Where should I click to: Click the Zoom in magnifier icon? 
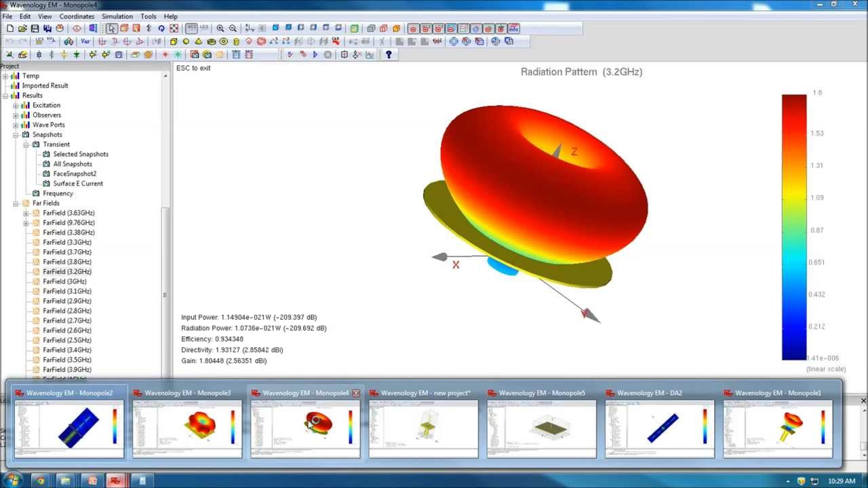pos(220,28)
